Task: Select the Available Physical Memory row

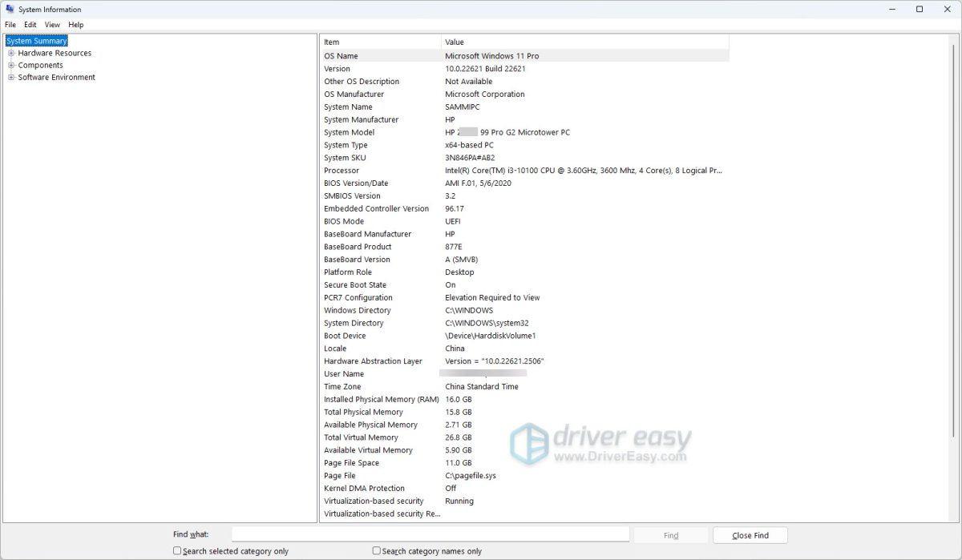Action: click(525, 425)
